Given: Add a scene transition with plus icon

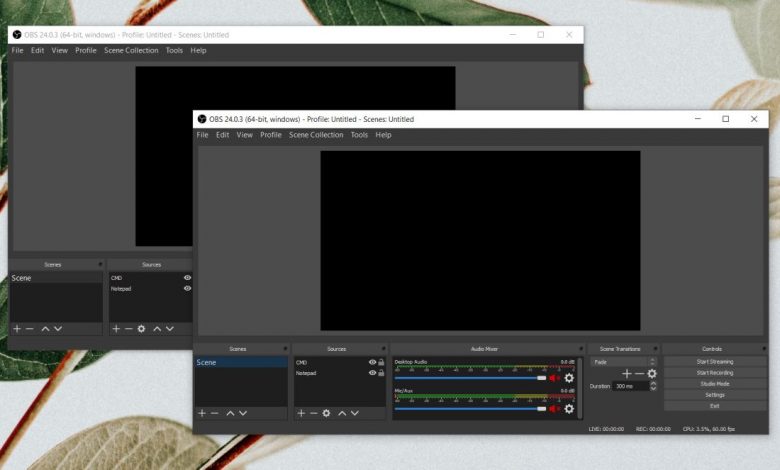Looking at the screenshot, I should (627, 374).
